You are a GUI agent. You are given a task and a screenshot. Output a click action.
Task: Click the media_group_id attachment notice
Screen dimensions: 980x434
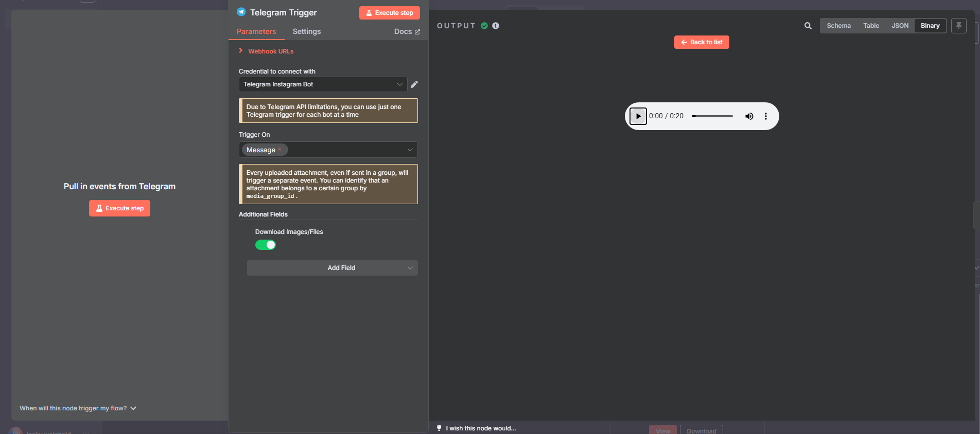tap(328, 184)
